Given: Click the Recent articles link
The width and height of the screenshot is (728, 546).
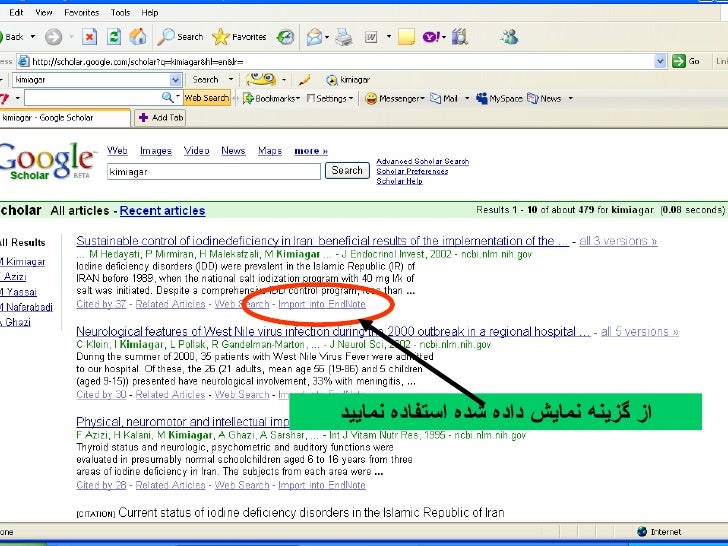Looking at the screenshot, I should click(x=162, y=210).
